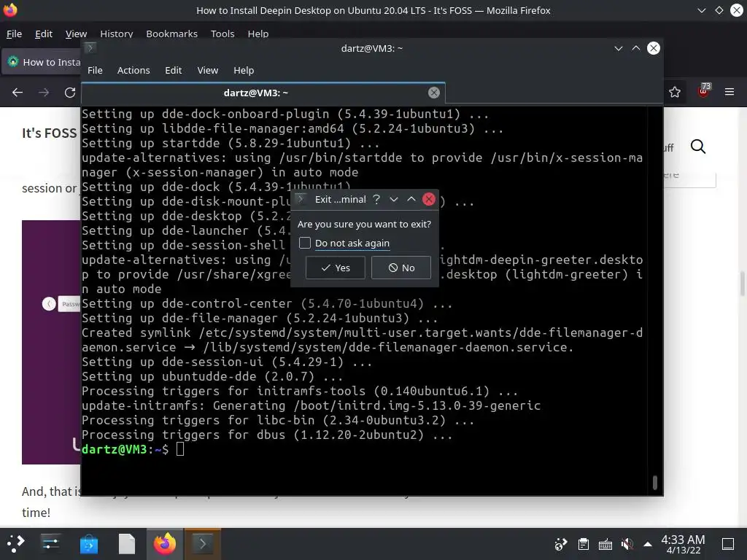Click the show desktop button in panel
747x560 pixels.
pos(728,544)
